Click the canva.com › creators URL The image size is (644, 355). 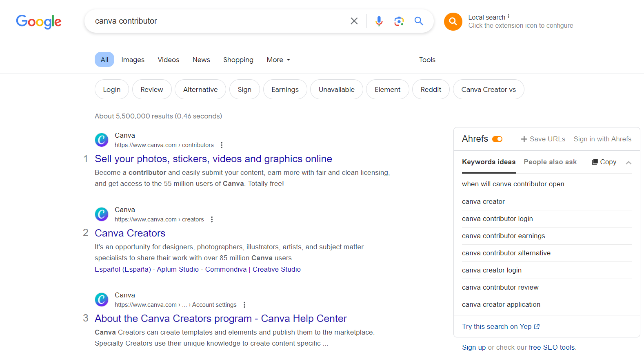point(159,219)
